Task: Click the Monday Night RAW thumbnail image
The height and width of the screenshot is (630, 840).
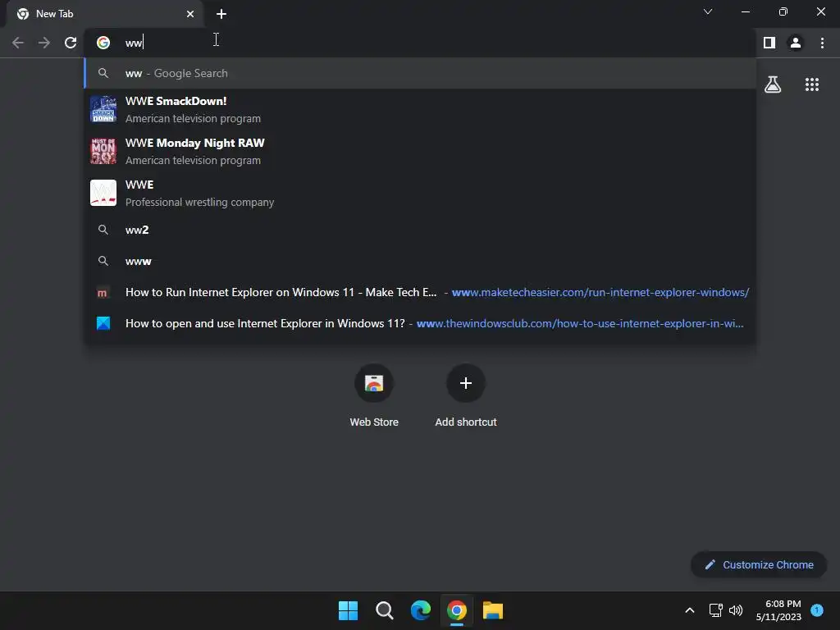Action: (x=103, y=151)
